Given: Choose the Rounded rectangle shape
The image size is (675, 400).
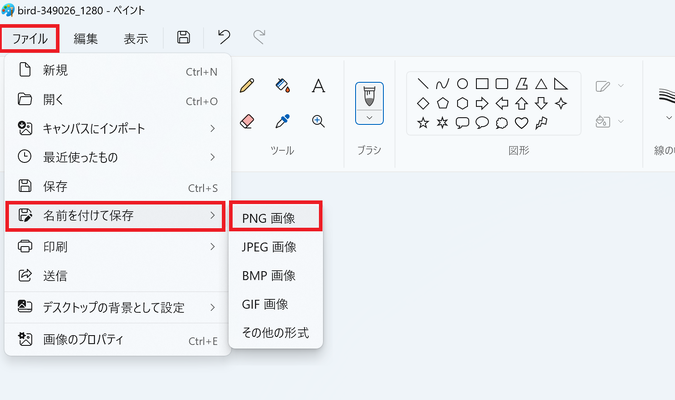Looking at the screenshot, I should (x=502, y=84).
